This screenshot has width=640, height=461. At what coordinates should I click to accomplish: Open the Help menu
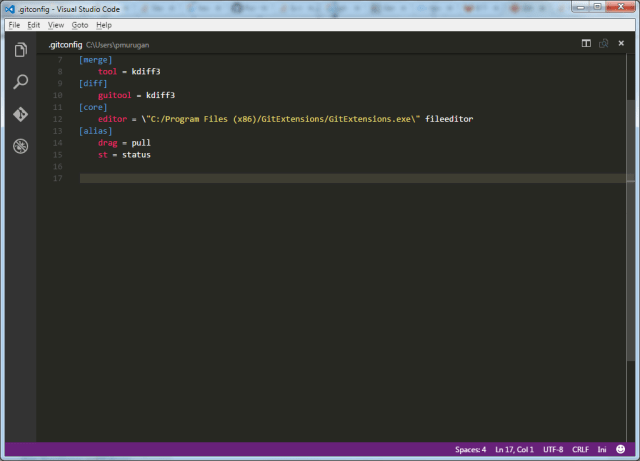click(x=104, y=24)
